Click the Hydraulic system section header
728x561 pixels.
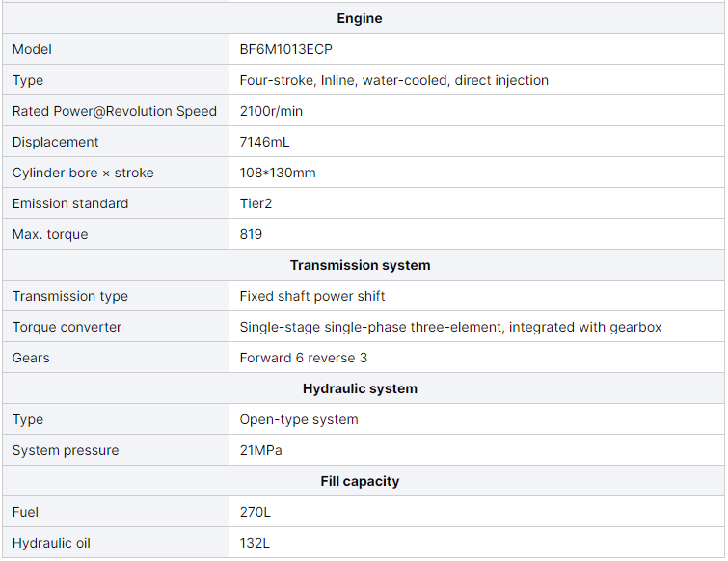tap(360, 388)
